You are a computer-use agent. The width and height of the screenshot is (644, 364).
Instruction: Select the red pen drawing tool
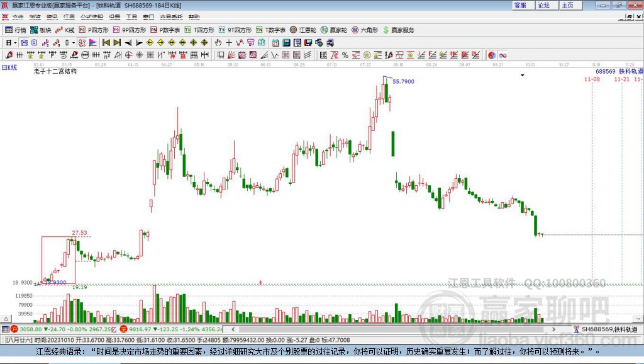9,55
